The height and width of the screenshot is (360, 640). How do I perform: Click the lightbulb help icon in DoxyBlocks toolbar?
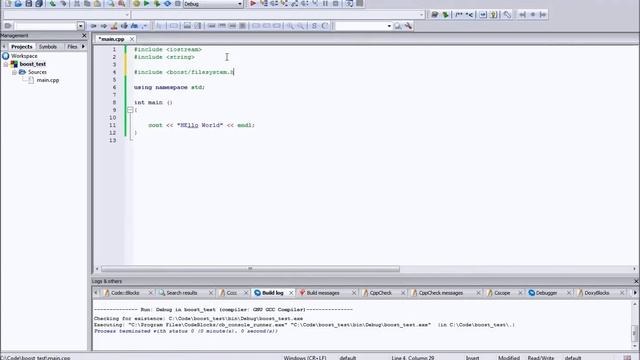tap(493, 14)
